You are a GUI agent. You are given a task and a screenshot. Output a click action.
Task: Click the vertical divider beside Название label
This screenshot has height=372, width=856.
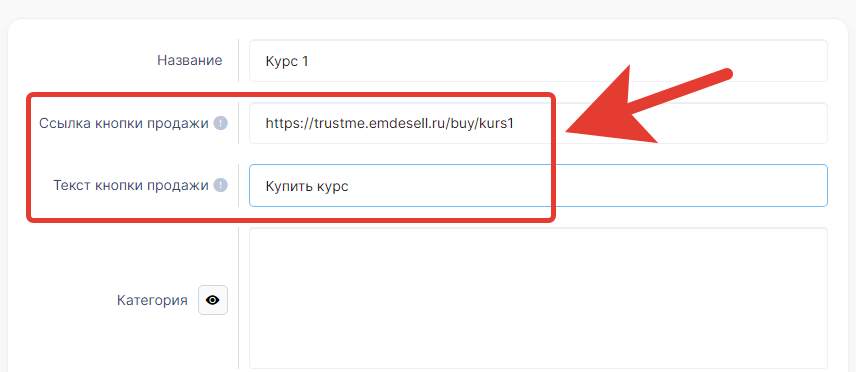[239, 61]
